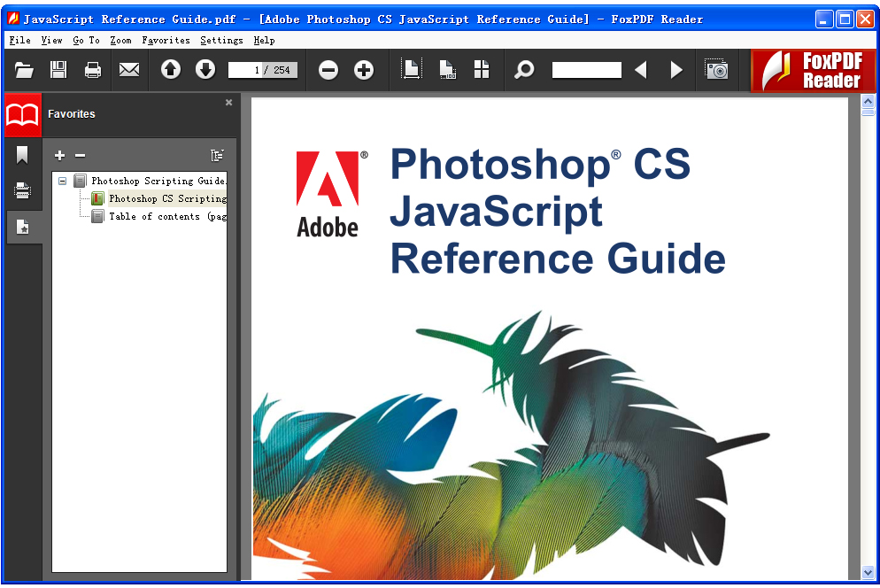Collapse the Photoshop Scripting Guide tree node
The height and width of the screenshot is (588, 880).
point(62,181)
